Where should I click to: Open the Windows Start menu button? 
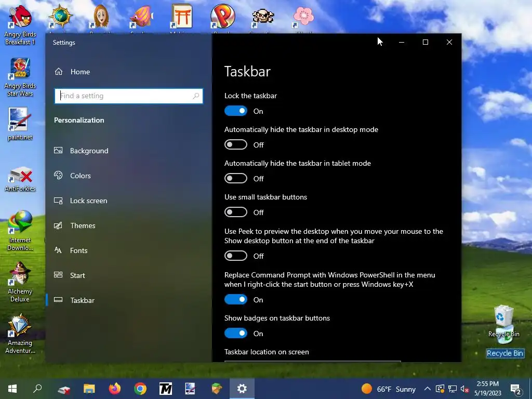pyautogui.click(x=12, y=389)
